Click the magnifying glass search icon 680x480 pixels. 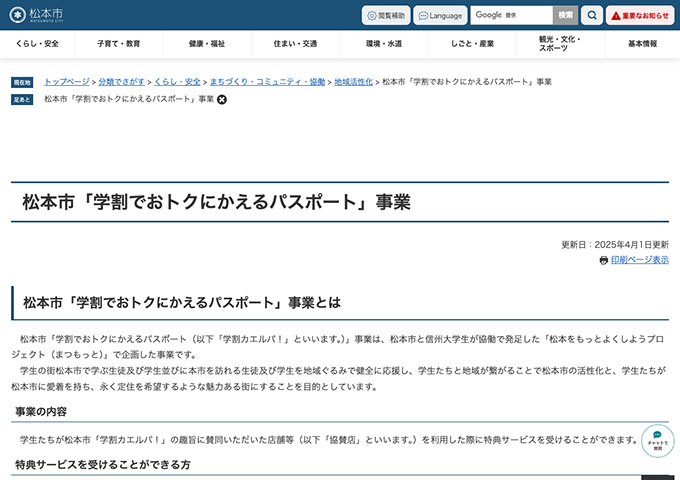(x=592, y=16)
